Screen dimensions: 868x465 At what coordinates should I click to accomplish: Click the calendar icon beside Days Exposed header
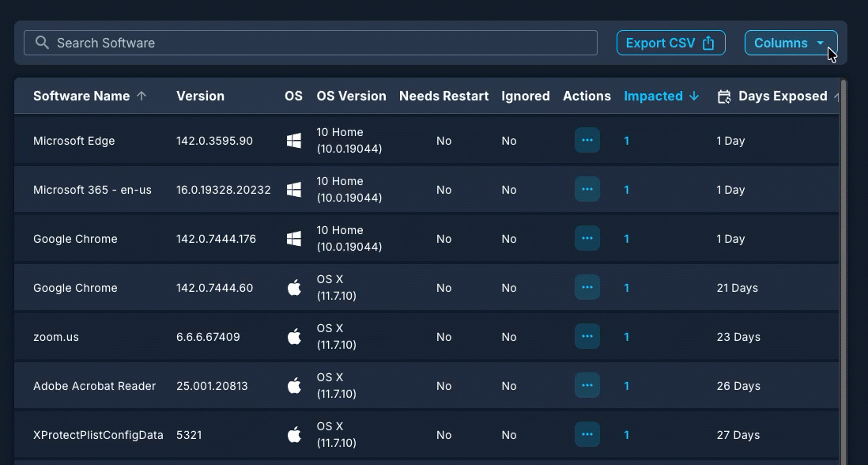[723, 96]
